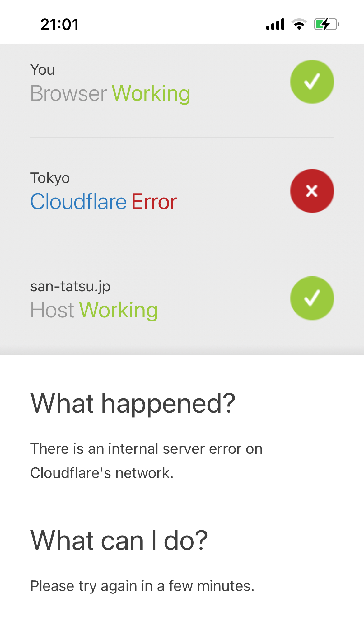Viewport: 364px width, 642px height.
Task: Click the green Working text next to Host
Action: point(119,310)
